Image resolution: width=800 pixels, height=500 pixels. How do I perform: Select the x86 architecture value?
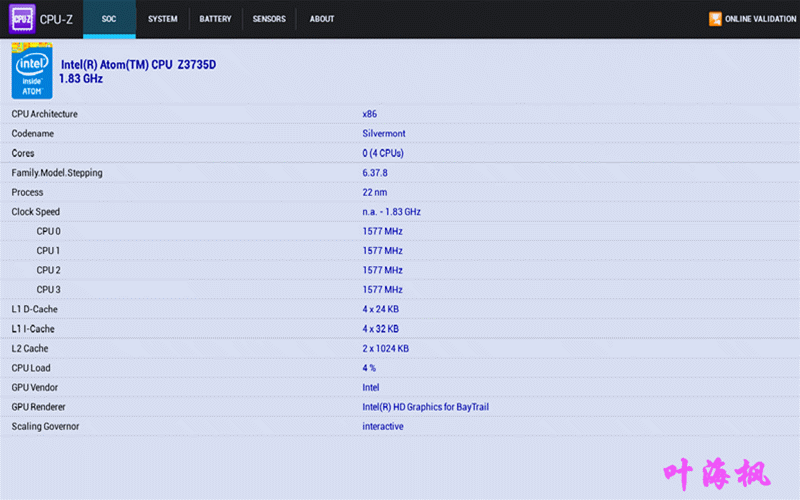coord(369,114)
